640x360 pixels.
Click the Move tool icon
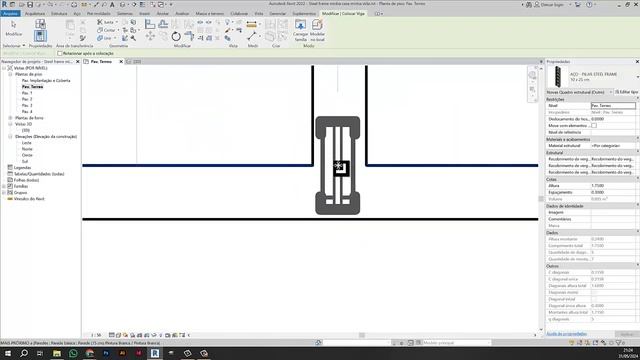(150, 36)
